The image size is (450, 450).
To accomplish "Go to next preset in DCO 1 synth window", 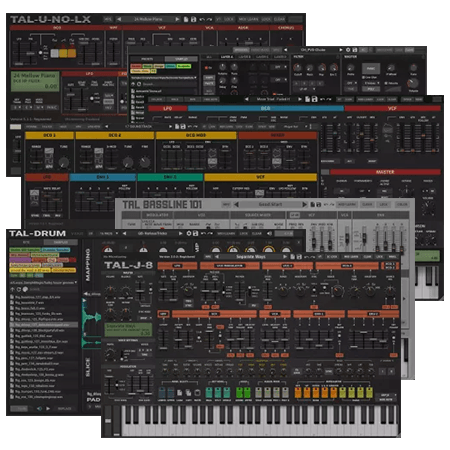I will pyautogui.click(x=170, y=127).
